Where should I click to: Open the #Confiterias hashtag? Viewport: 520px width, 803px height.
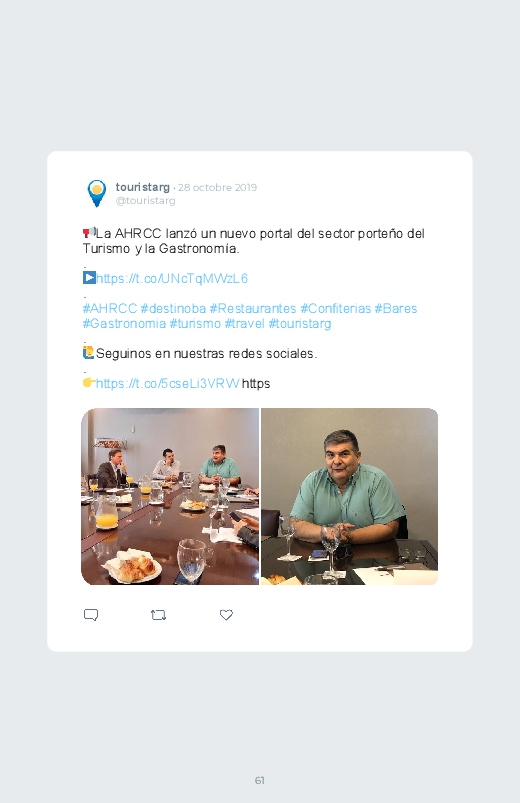tap(336, 308)
